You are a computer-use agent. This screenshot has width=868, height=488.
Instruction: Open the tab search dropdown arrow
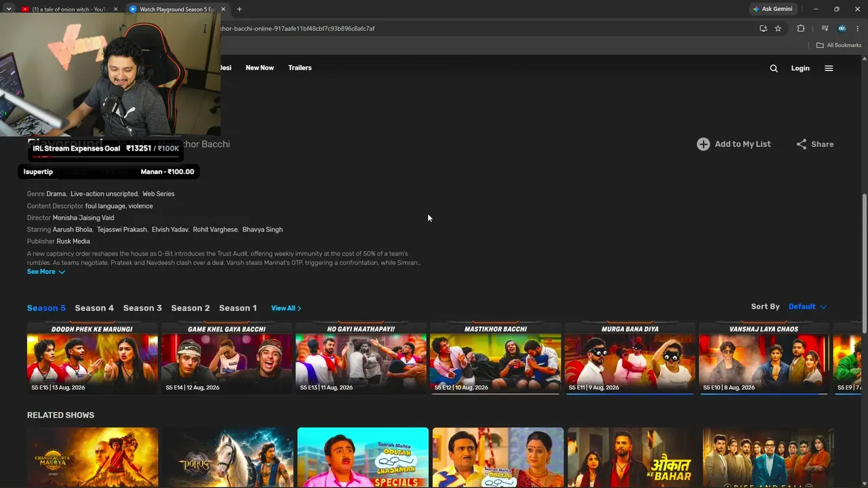coord(9,9)
